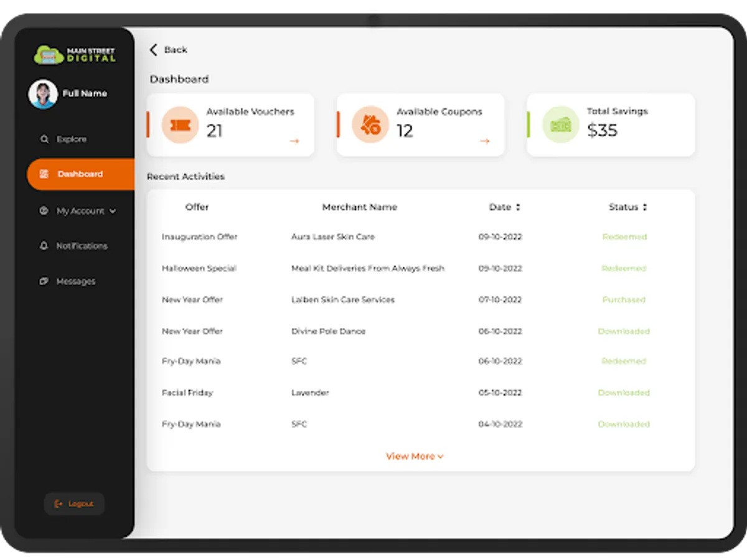This screenshot has height=560, width=747.
Task: Click the Total Savings money icon
Action: [560, 124]
